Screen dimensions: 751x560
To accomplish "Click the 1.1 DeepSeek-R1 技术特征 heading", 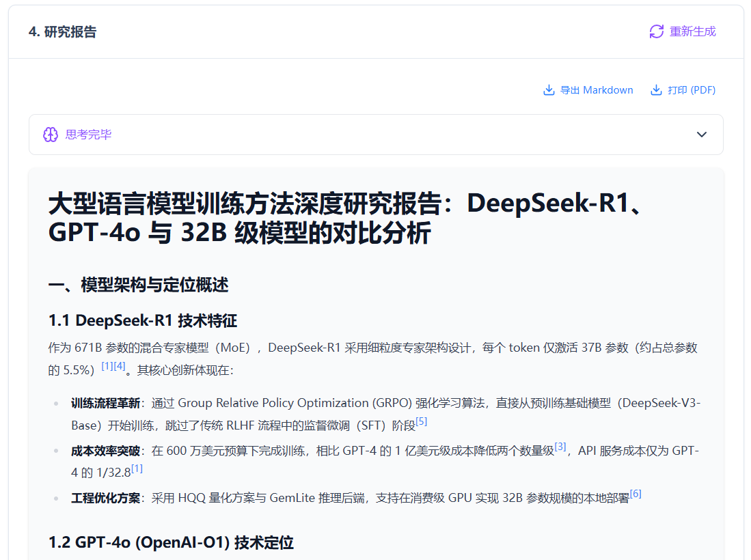I will 142,320.
